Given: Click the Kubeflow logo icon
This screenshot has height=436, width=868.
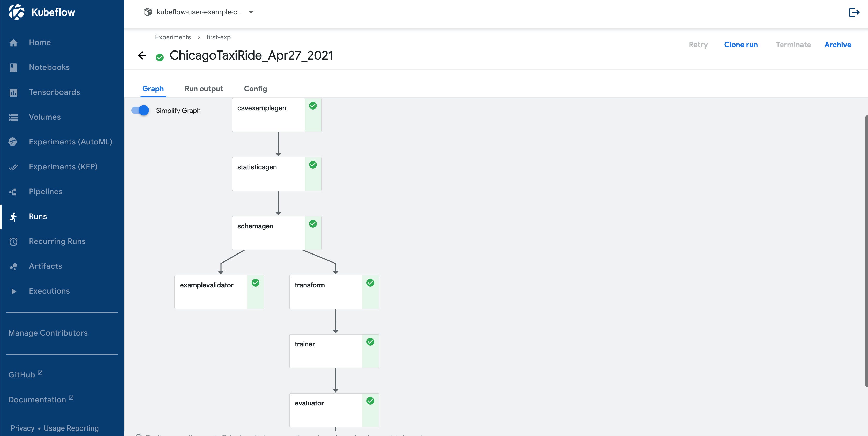Looking at the screenshot, I should [x=16, y=12].
